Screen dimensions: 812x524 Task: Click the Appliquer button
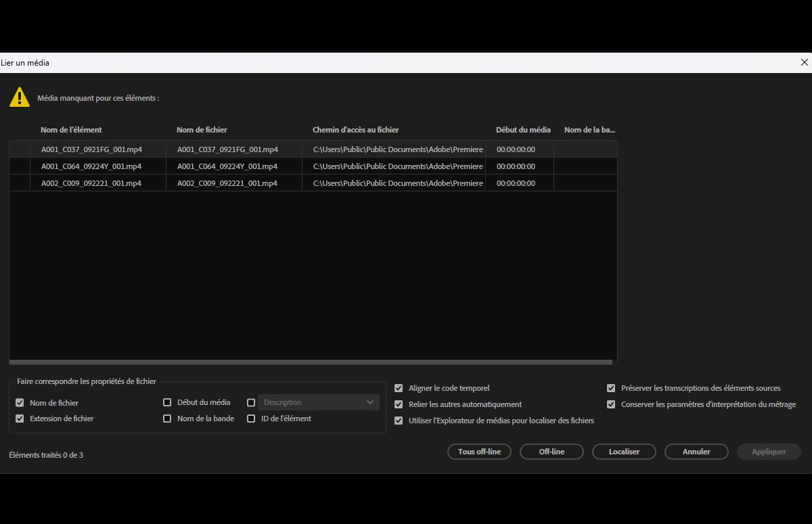tap(769, 452)
